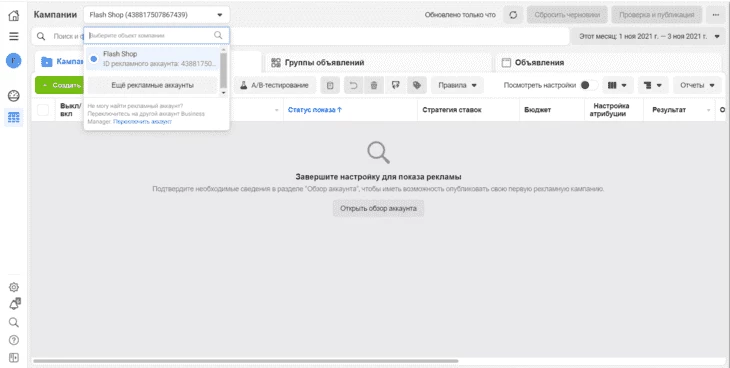Select the campaigns table icon in sidebar
The width and height of the screenshot is (730, 368).
pyautogui.click(x=14, y=118)
